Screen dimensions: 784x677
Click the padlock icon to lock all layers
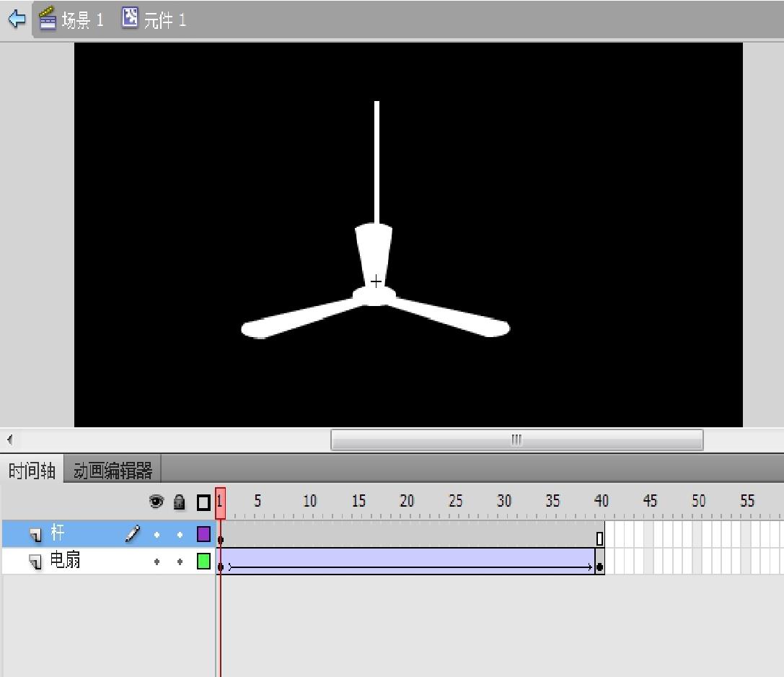tap(180, 502)
